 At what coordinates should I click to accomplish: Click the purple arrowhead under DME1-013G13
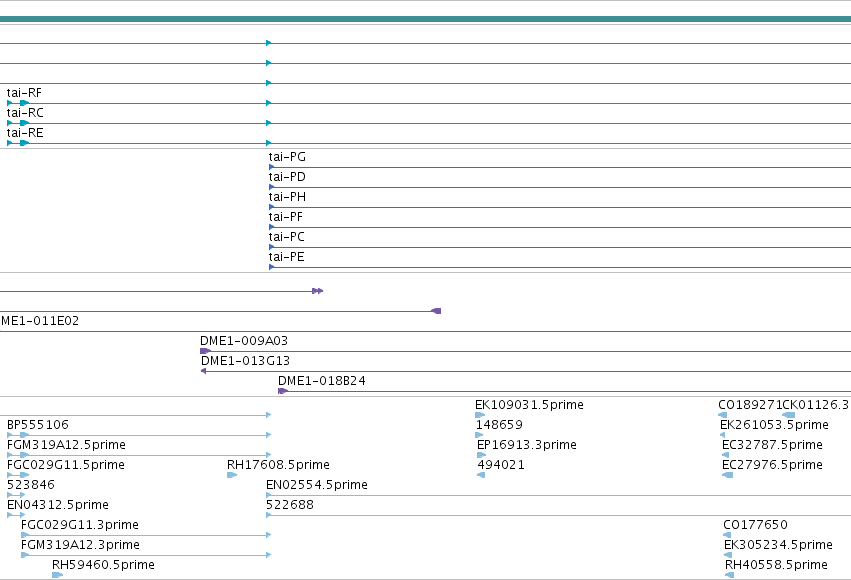pos(204,371)
